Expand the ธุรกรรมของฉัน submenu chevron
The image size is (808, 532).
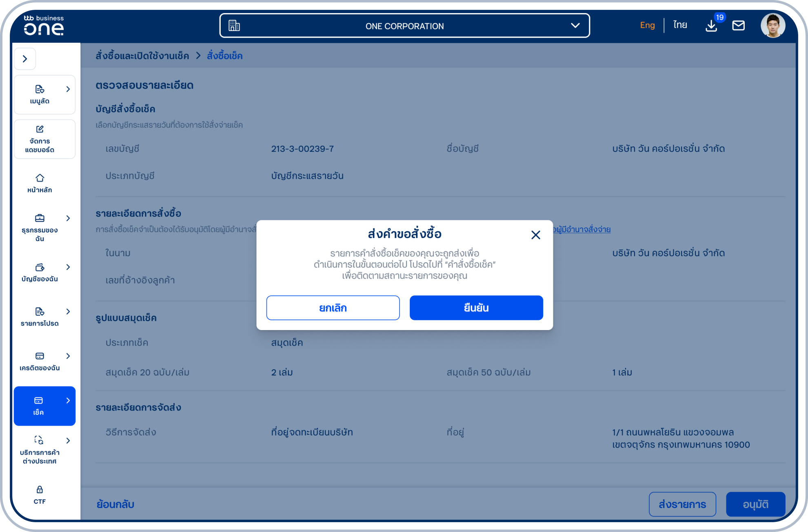[68, 218]
